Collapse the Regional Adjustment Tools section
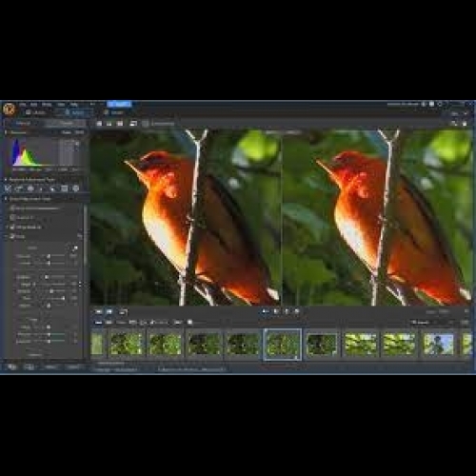476x476 pixels. [6, 180]
